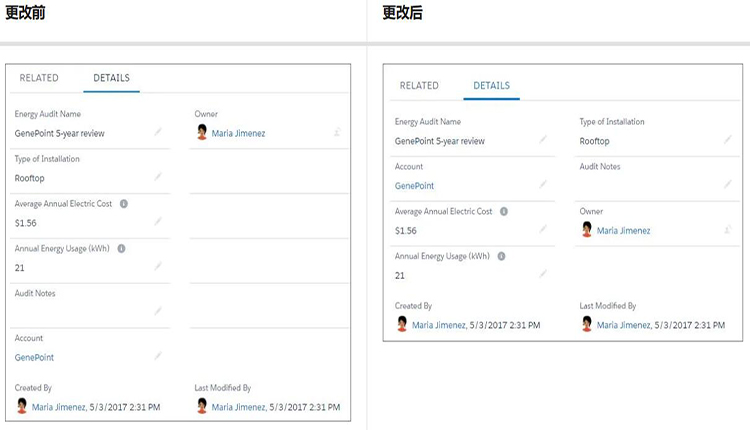The height and width of the screenshot is (430, 750).
Task: Open Owner Maria Jimenez link in before panel
Action: pos(238,133)
